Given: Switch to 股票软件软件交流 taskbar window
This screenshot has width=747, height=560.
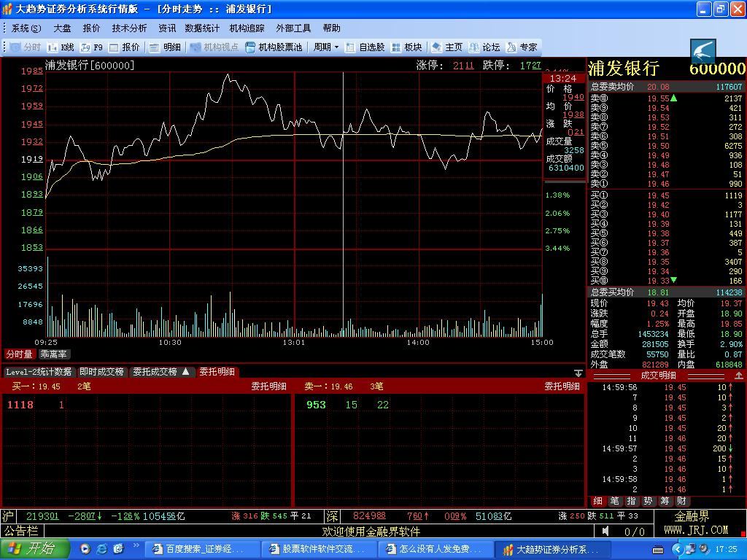Looking at the screenshot, I should pos(318,549).
